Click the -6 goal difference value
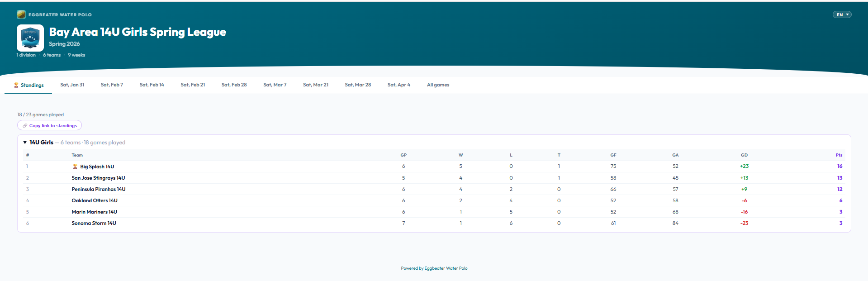 (744, 200)
